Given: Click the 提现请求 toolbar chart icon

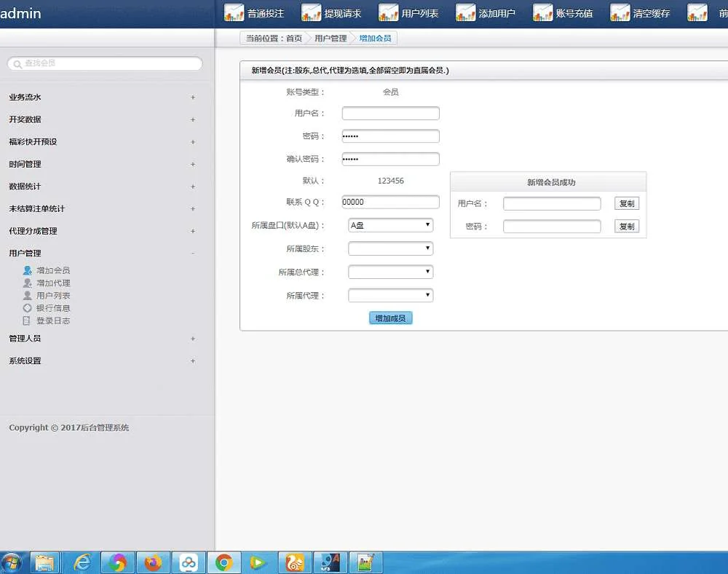Looking at the screenshot, I should click(x=312, y=13).
